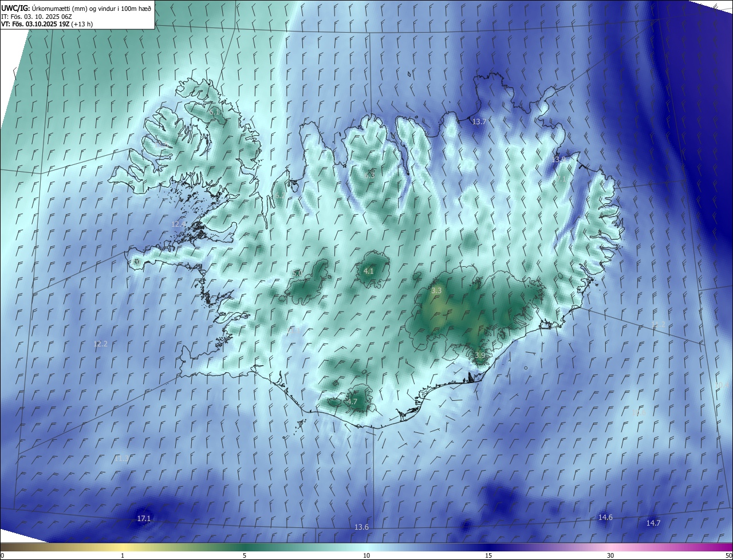Viewport: 733px width, 560px height.
Task: Click the 13.6 value at bottom center
Action: coord(361,527)
